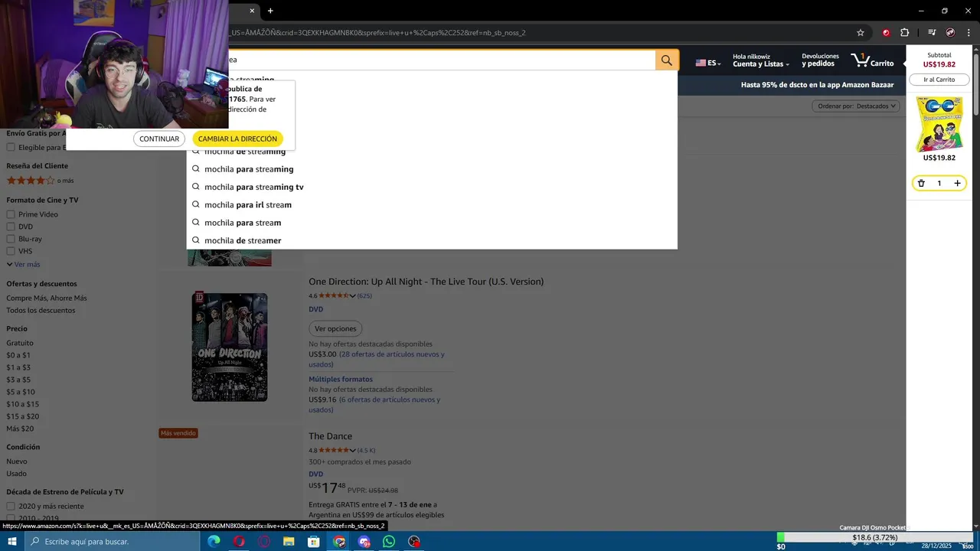Click the Continuar button
Screen dimensions: 980x551
click(159, 139)
